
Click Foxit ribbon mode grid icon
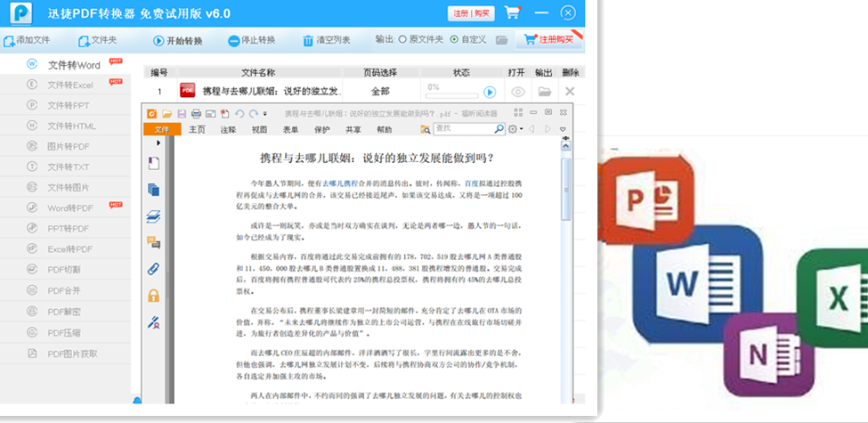coord(518,112)
